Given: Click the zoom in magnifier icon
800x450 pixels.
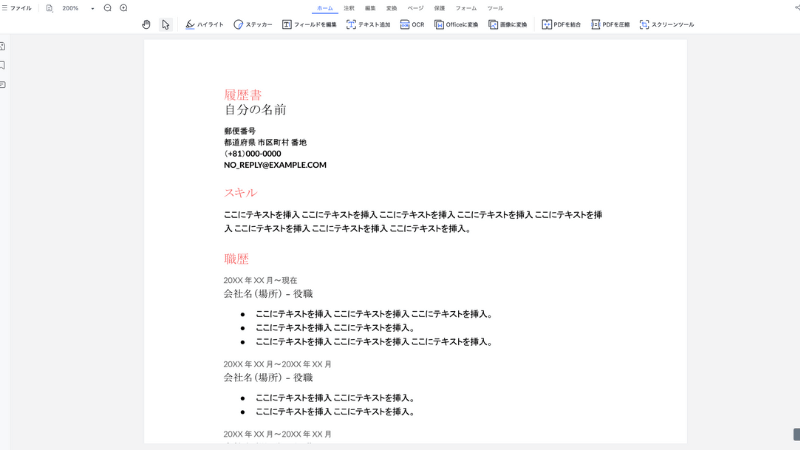Looking at the screenshot, I should (x=123, y=8).
